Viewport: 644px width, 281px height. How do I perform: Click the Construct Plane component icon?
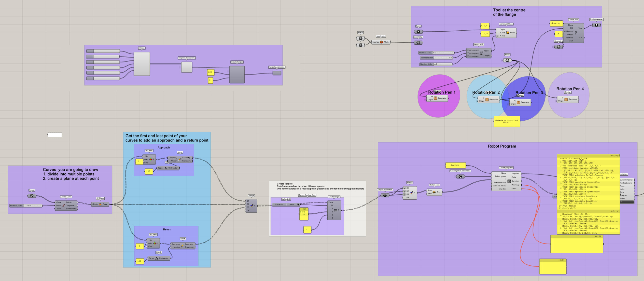[x=508, y=33]
